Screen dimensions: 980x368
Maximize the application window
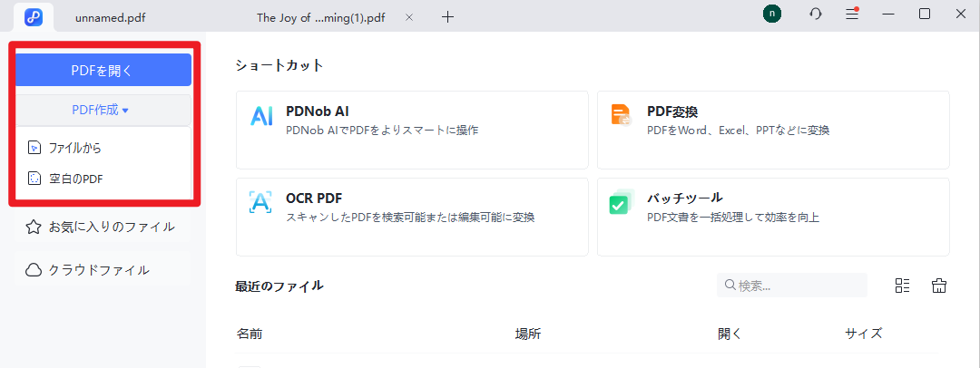pos(925,14)
